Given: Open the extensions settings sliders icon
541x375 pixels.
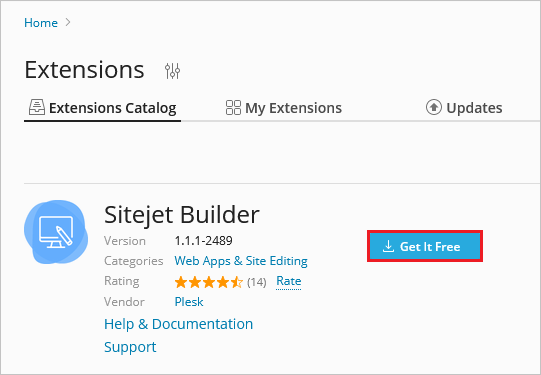Looking at the screenshot, I should (172, 71).
